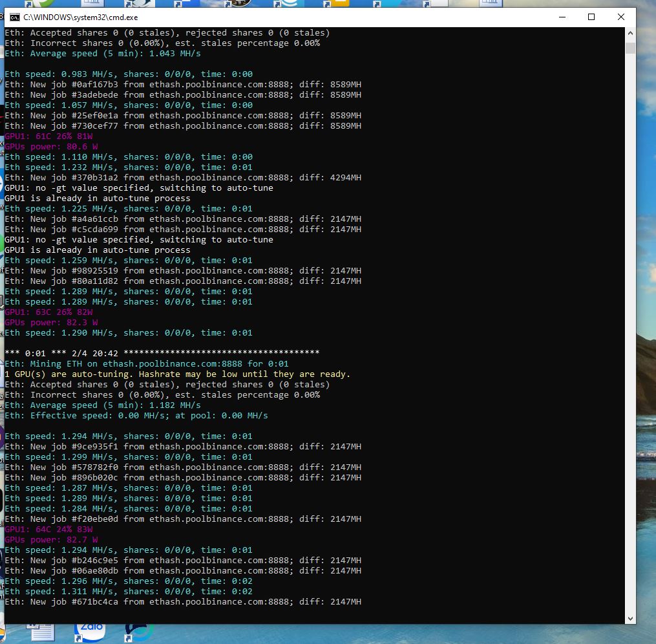
Task: Click the 'New job #370b31a2' line with diff 4294MH
Action: pyautogui.click(x=183, y=177)
